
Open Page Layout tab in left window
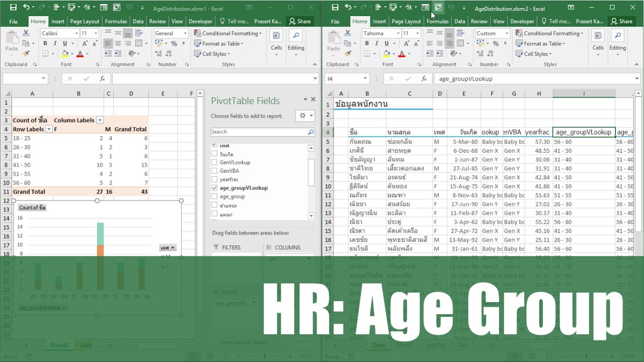(85, 21)
